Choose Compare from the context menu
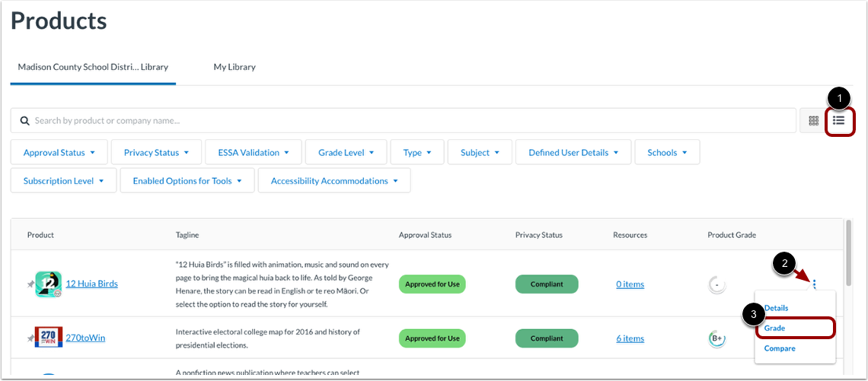The height and width of the screenshot is (381, 868). 780,348
